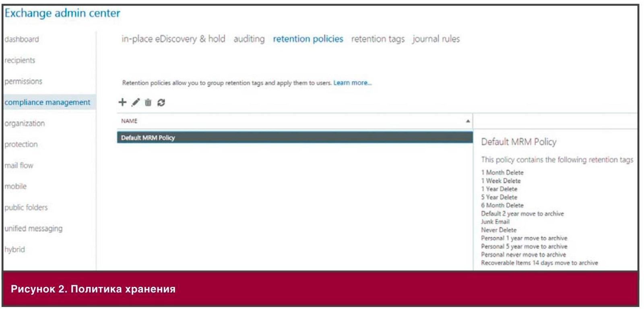
Task: Sort by NAME column arrow
Action: tap(468, 121)
